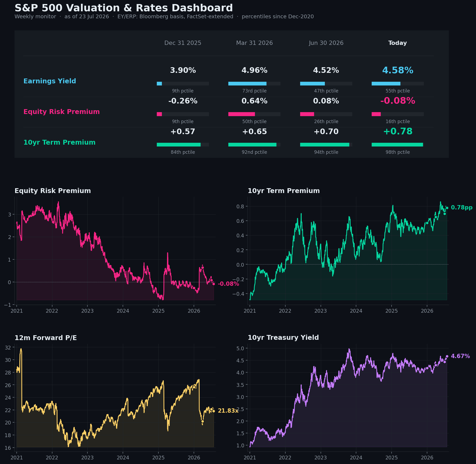Image resolution: width=476 pixels, height=464 pixels.
Task: Click the Today column header
Action: tap(397, 43)
